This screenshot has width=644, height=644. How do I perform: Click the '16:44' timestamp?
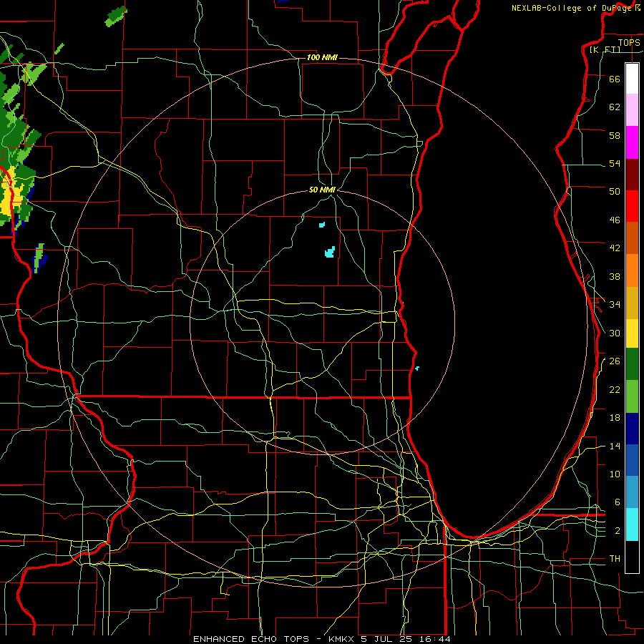tap(435, 639)
